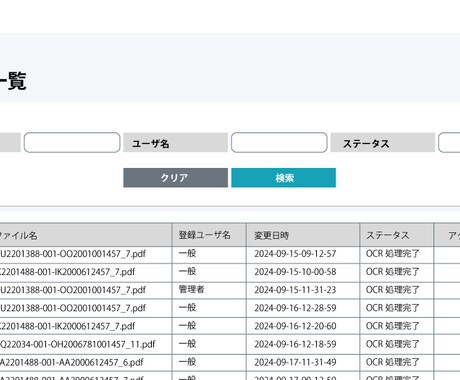The width and height of the screenshot is (460, 380).
Task: Click OCR 処理完了 in 2024-09-15-09-12-57 row
Action: point(392,254)
